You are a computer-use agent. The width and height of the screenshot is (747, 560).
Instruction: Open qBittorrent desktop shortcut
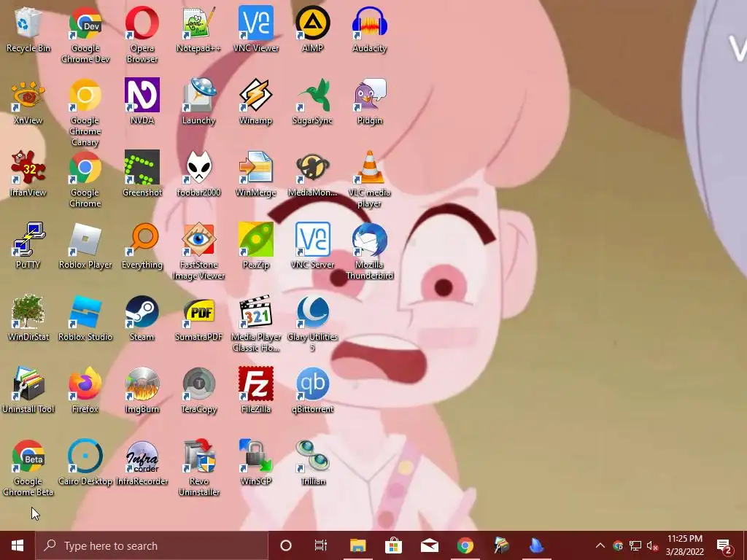(x=312, y=390)
